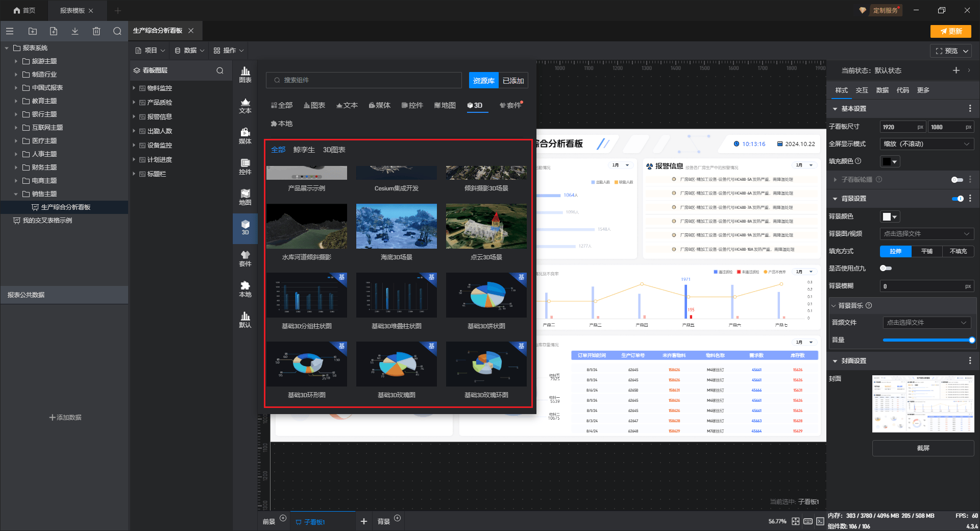
Task: Open 背景设置 more options menu
Action: pyautogui.click(x=970, y=199)
